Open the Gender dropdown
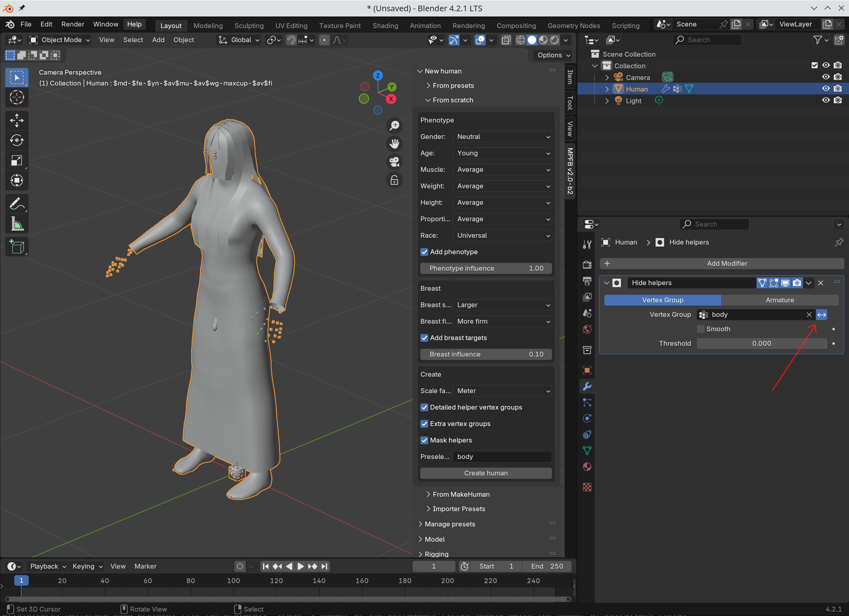 (x=502, y=137)
